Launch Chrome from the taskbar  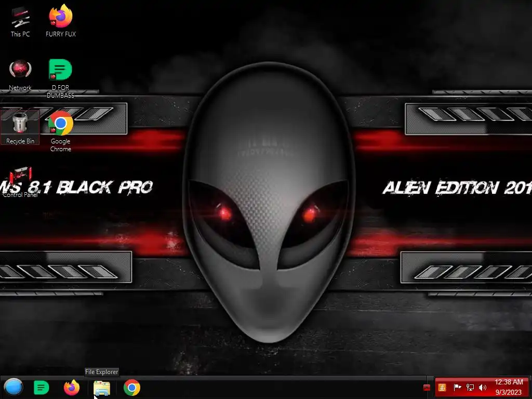[131, 388]
